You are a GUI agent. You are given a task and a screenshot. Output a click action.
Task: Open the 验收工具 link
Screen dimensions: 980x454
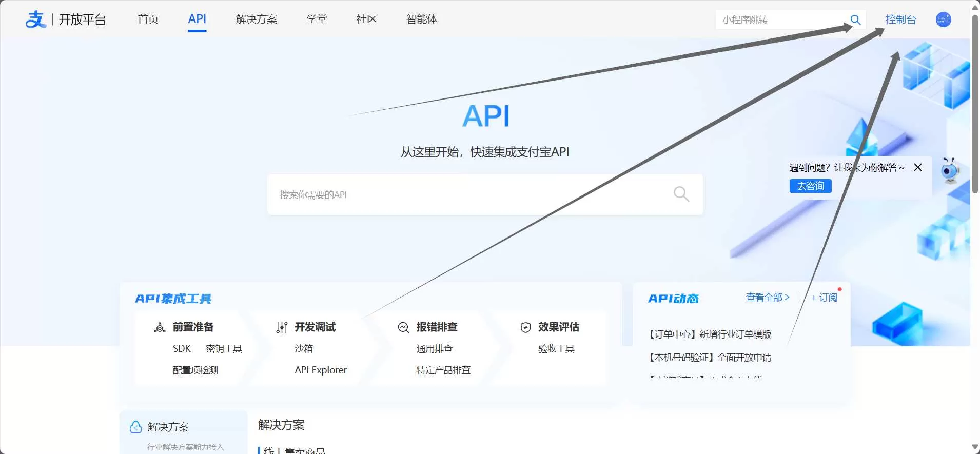556,348
